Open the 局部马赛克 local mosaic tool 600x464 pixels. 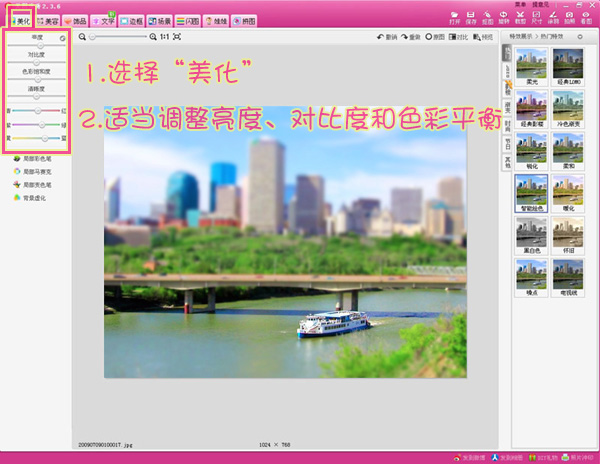click(x=35, y=171)
